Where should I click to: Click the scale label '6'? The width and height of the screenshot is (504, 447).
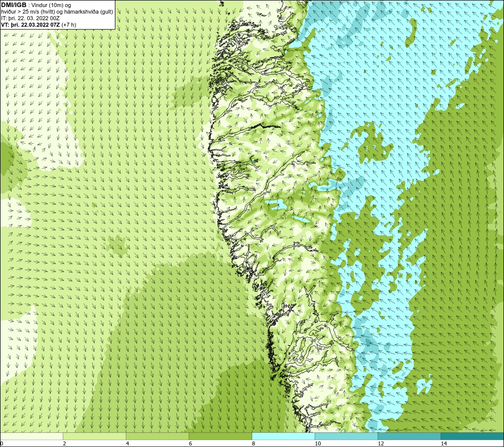pyautogui.click(x=191, y=443)
